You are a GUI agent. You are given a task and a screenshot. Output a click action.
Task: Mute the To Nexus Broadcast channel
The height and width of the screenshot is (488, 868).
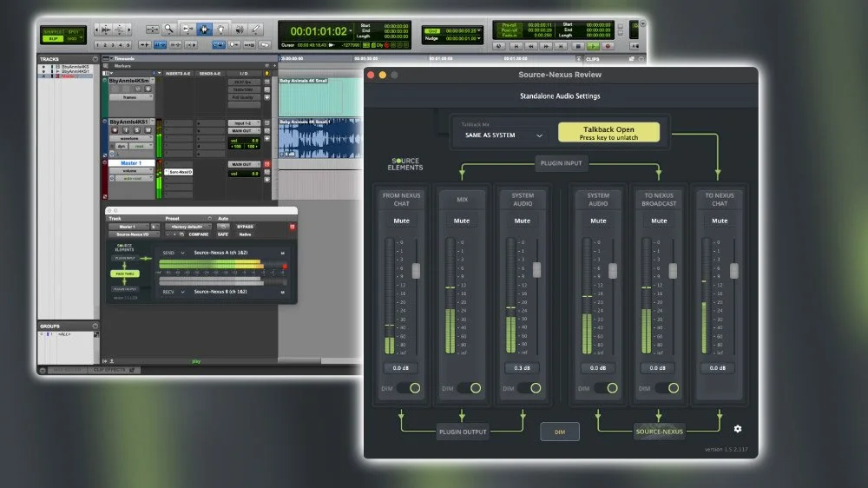pyautogui.click(x=659, y=221)
